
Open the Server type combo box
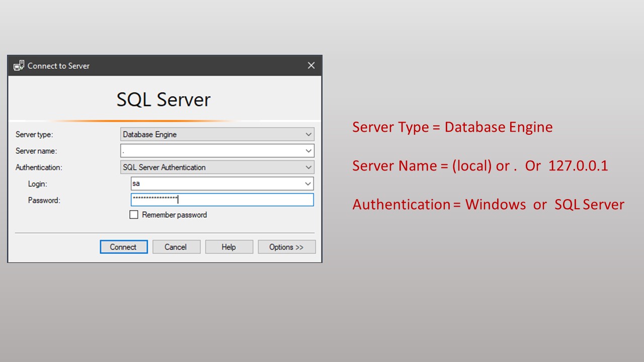tap(216, 134)
